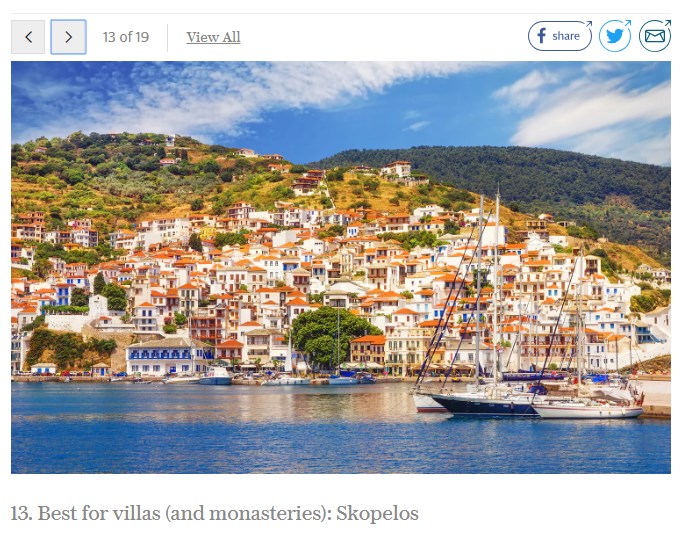Open the View All link
The width and height of the screenshot is (680, 538).
[213, 37]
